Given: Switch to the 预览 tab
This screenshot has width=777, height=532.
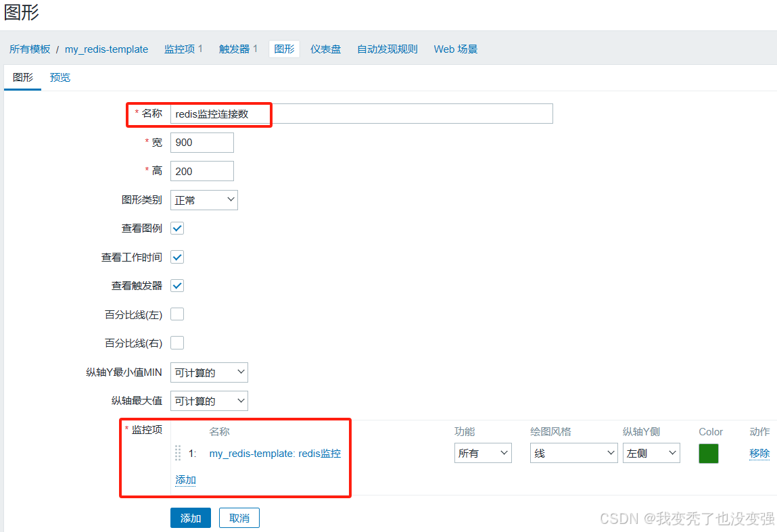Looking at the screenshot, I should pos(60,78).
